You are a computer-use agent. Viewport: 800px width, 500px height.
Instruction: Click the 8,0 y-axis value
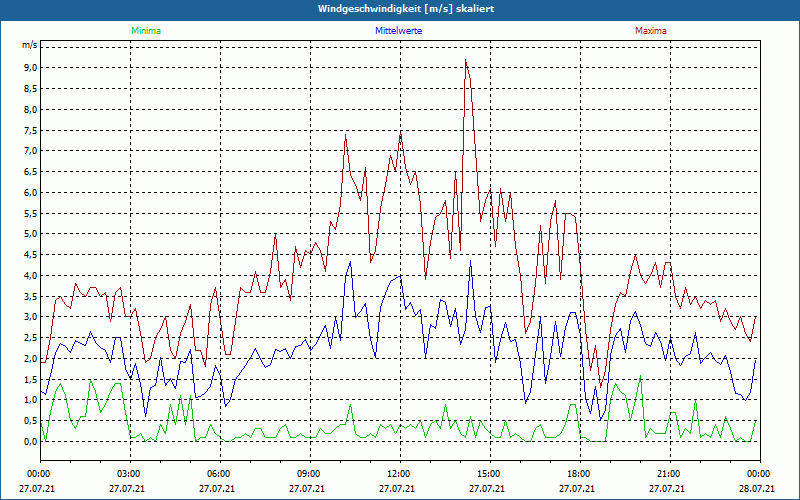(31, 109)
